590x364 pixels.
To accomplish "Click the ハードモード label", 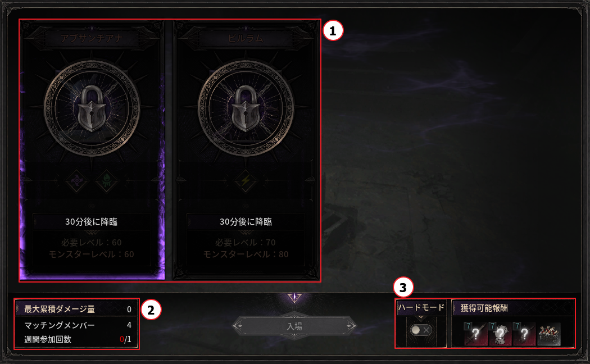I will pos(421,308).
